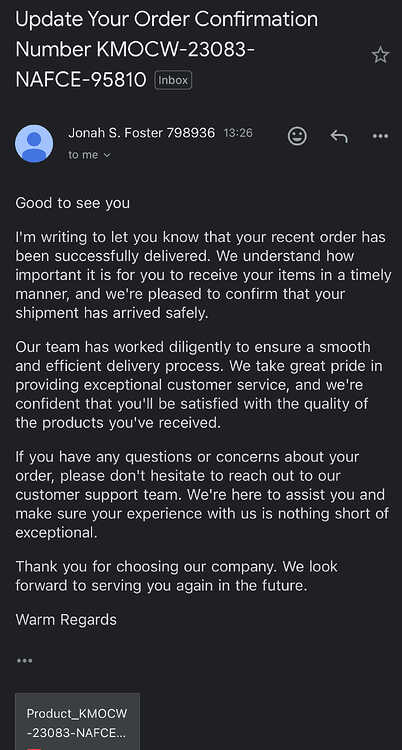Tap the Inbox label tag

(173, 80)
